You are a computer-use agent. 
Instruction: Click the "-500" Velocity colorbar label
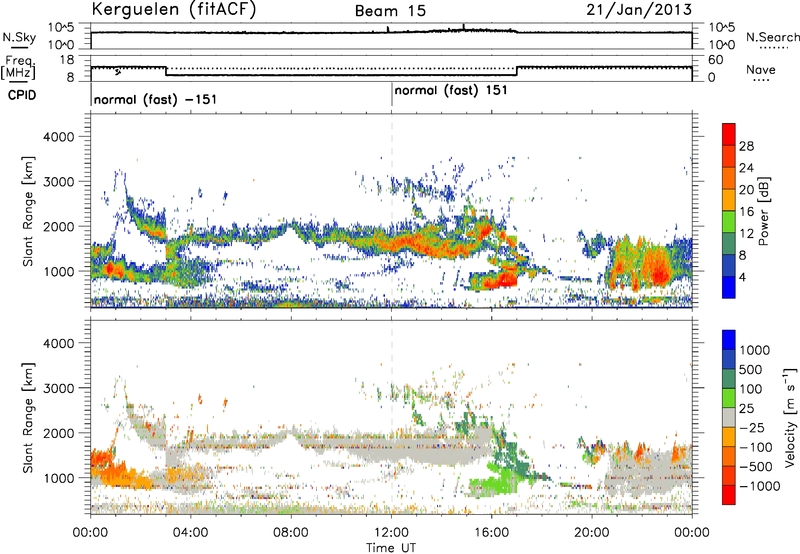[x=756, y=466]
